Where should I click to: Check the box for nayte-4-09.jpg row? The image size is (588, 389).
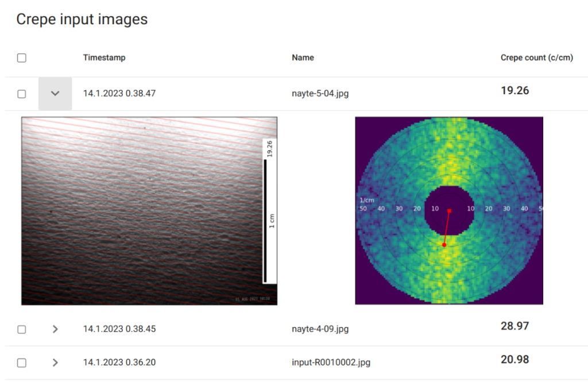pos(22,329)
